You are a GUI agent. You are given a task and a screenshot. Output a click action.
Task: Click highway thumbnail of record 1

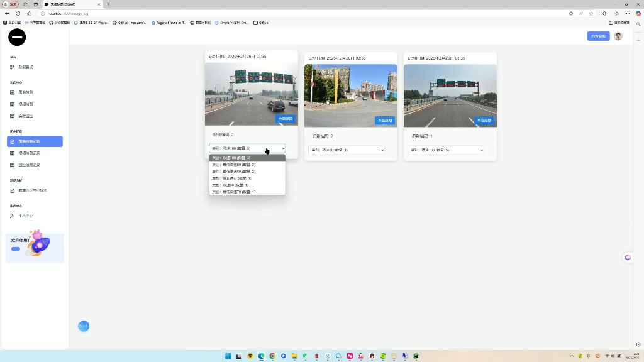pos(450,96)
